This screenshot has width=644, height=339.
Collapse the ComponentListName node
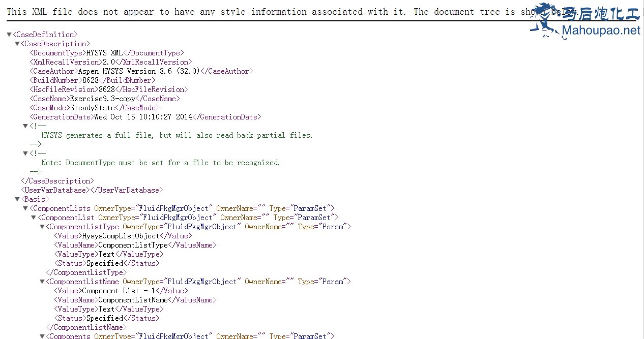(42, 282)
